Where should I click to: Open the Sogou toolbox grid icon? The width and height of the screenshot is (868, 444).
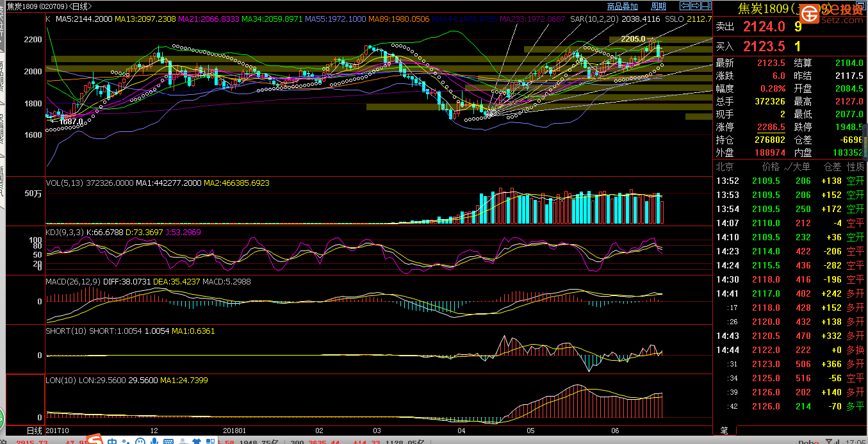tap(210, 441)
